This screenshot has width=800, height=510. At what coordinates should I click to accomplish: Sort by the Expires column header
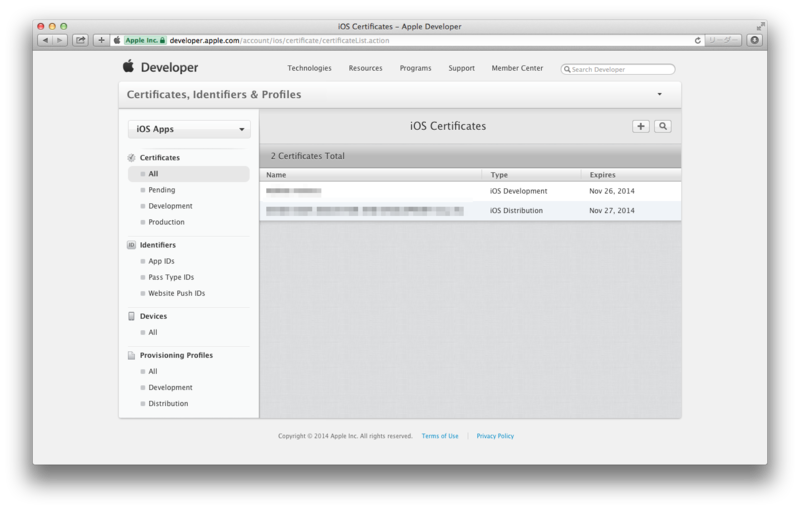click(x=603, y=175)
